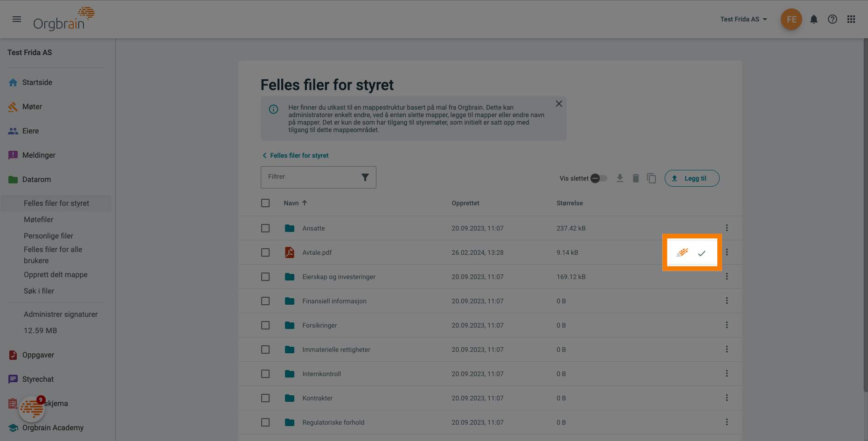Open more options for Internkontroll row
This screenshot has height=441, width=868.
tap(727, 373)
